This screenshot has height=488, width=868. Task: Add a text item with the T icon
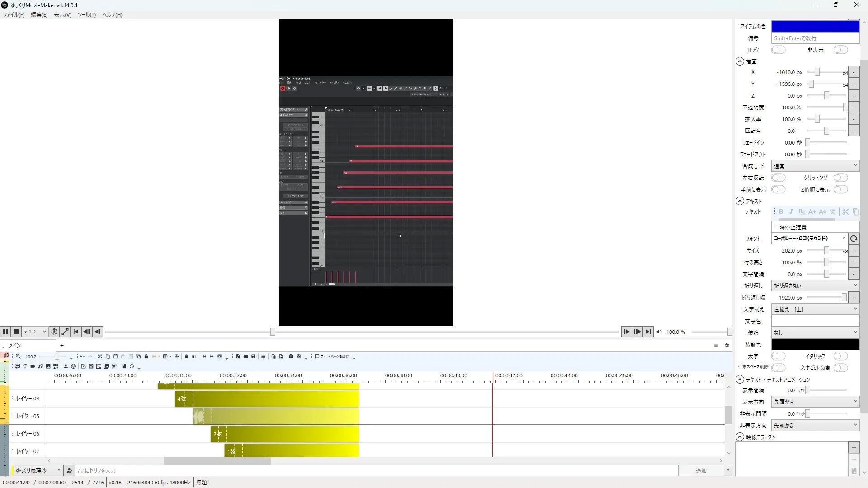click(x=25, y=366)
